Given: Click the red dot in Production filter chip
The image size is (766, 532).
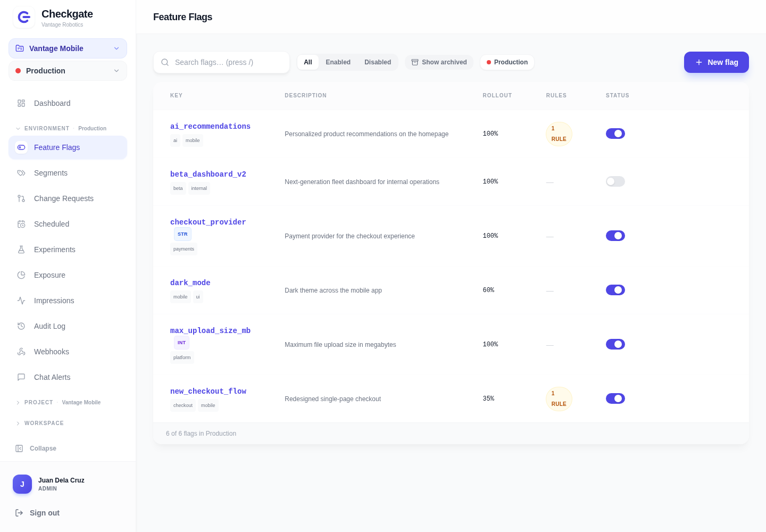Looking at the screenshot, I should pos(489,62).
